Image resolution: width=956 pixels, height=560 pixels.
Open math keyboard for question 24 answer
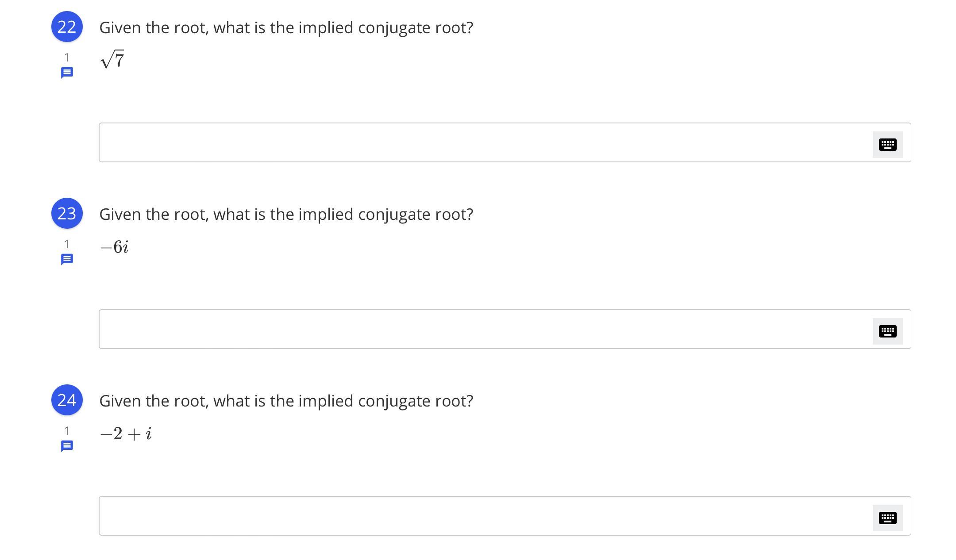[x=887, y=518]
